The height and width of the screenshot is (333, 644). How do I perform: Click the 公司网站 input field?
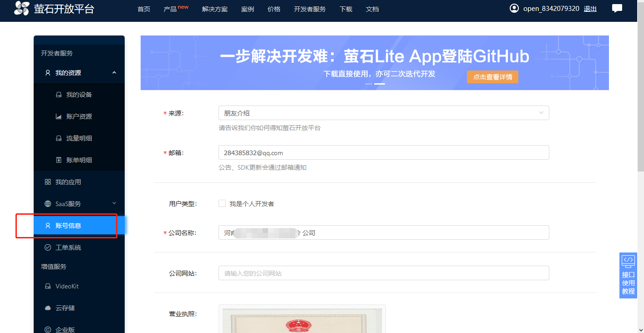383,273
